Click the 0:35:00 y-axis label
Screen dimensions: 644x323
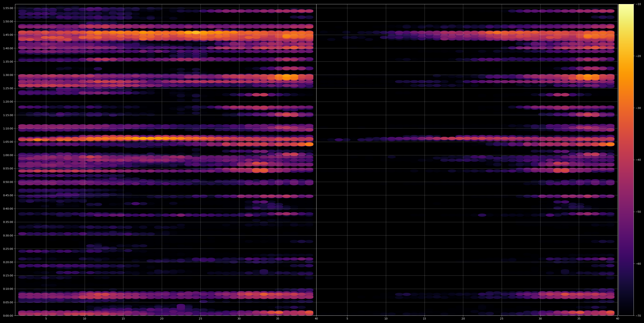coord(8,222)
